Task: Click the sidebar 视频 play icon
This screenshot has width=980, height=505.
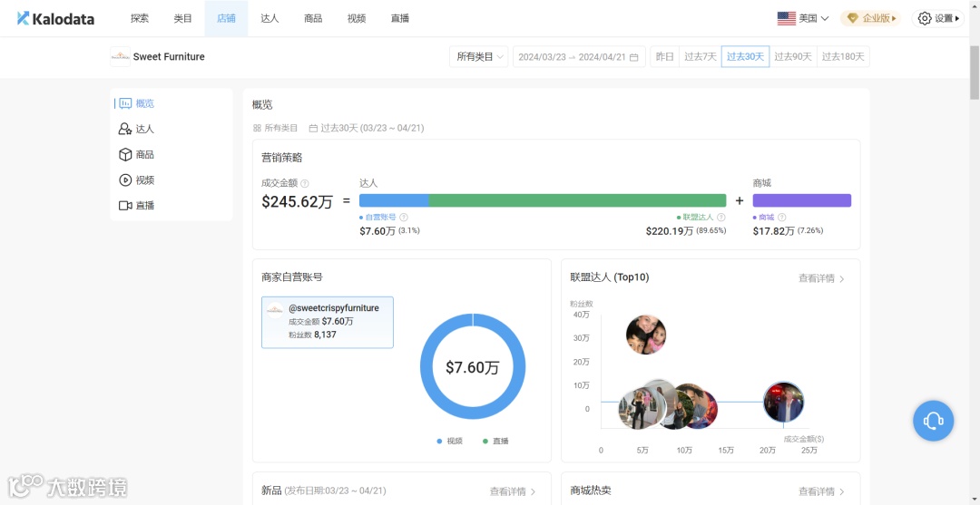Action: click(125, 180)
